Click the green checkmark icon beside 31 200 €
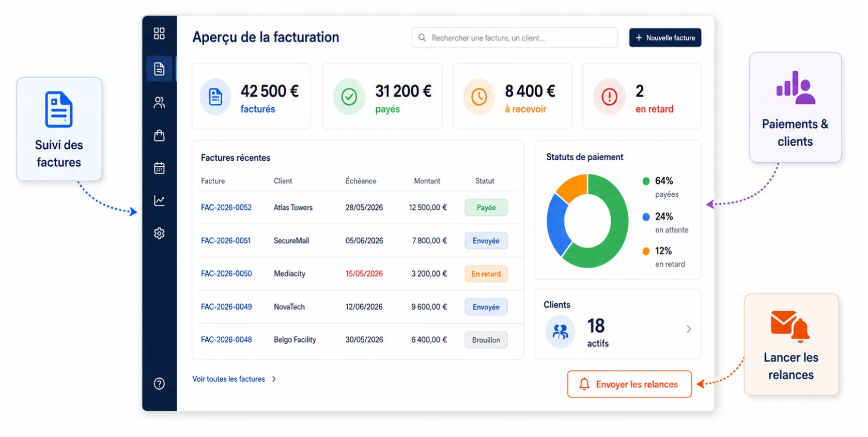 349,97
